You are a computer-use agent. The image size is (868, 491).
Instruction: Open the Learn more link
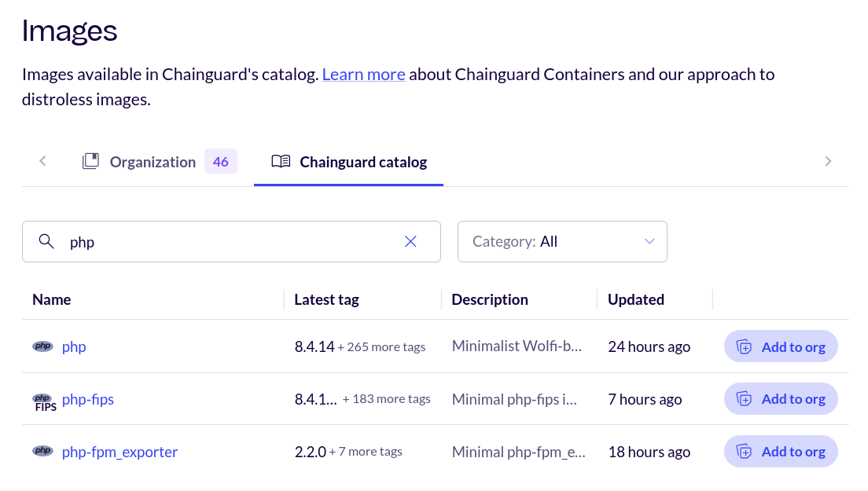point(363,74)
